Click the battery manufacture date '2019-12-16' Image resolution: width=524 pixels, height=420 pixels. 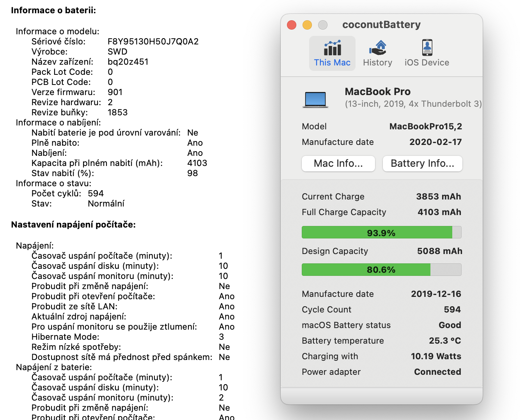(x=436, y=294)
